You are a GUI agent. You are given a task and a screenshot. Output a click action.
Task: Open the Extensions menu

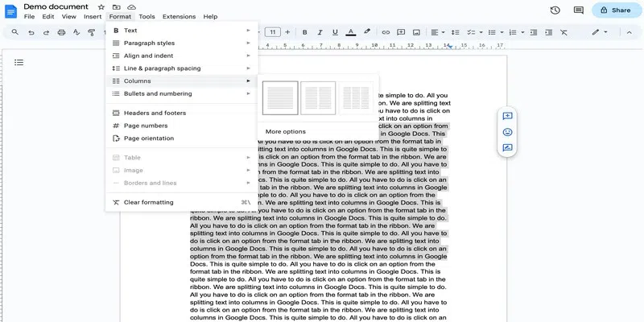pos(179,17)
